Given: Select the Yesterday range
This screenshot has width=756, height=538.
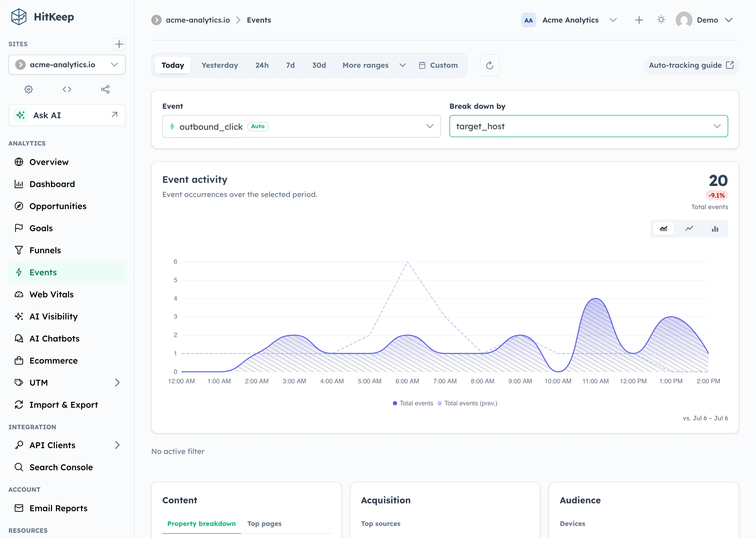Looking at the screenshot, I should (x=220, y=65).
